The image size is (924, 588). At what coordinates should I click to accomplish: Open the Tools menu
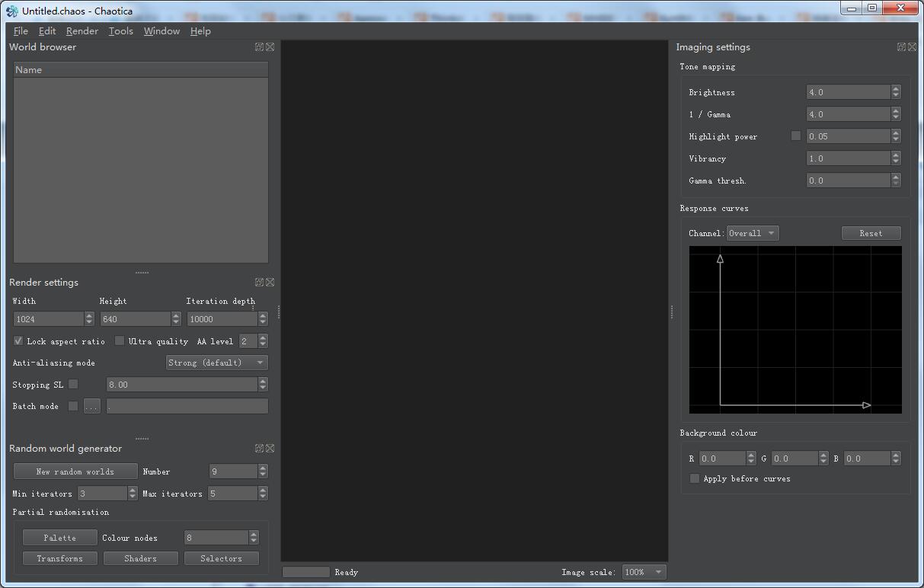click(x=120, y=31)
